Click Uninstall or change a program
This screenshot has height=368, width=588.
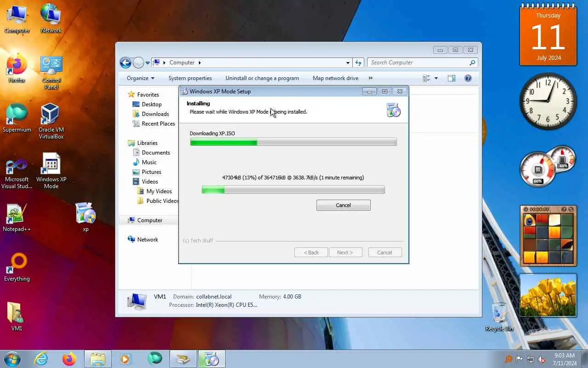click(262, 78)
